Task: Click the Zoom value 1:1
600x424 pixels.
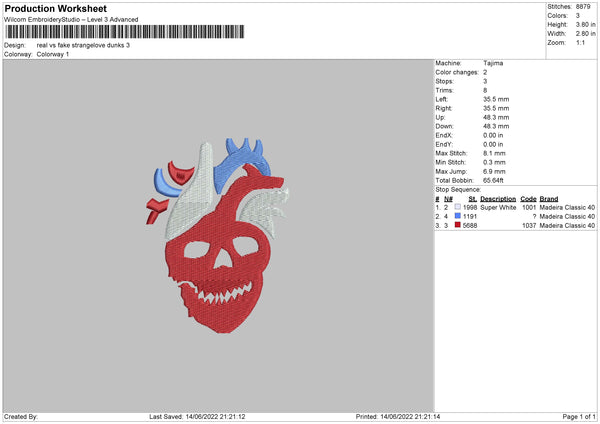Action: [x=580, y=42]
